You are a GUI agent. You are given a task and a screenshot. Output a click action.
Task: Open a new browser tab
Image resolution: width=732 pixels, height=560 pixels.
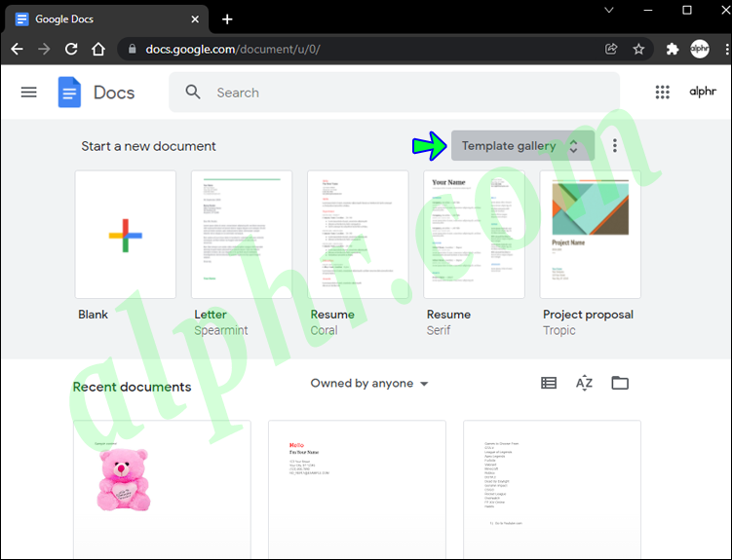[x=227, y=19]
